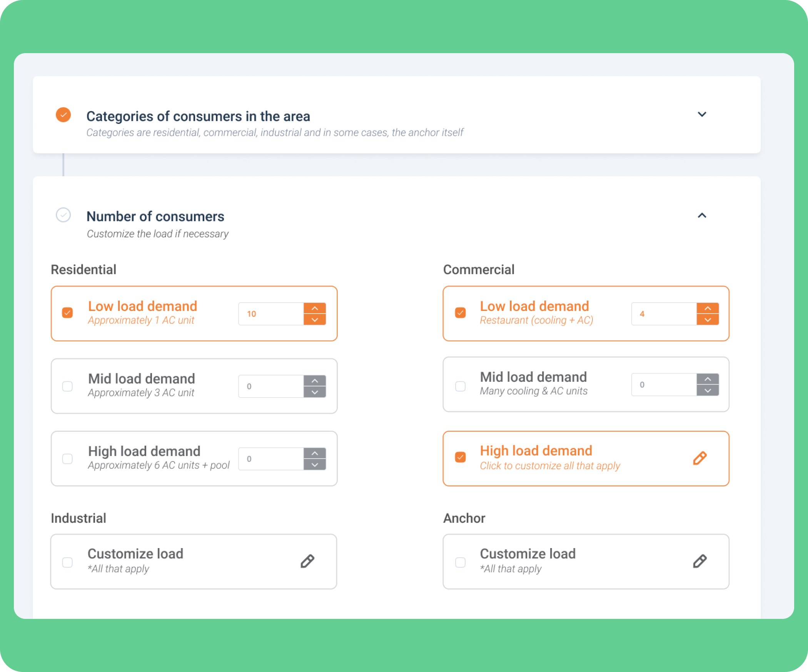Click pencil icon on Commercial High load demand
The image size is (808, 672).
(x=700, y=458)
